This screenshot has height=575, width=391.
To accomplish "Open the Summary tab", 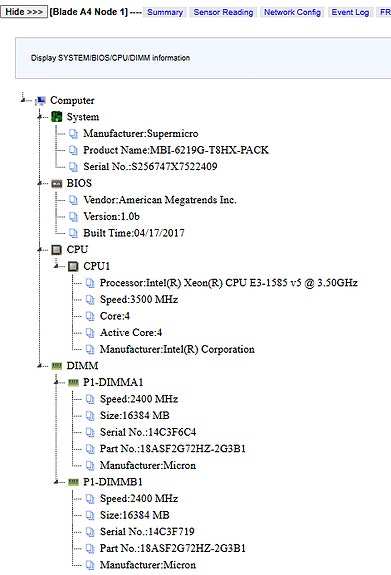I will 165,12.
